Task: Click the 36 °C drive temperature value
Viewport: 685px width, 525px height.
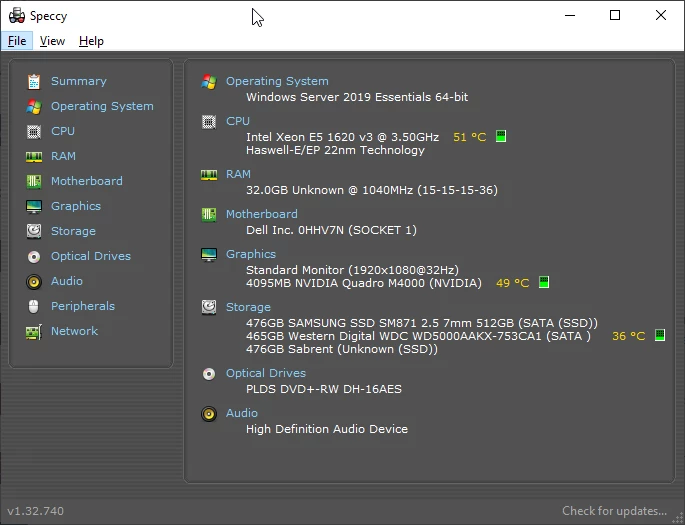Action: tap(629, 336)
